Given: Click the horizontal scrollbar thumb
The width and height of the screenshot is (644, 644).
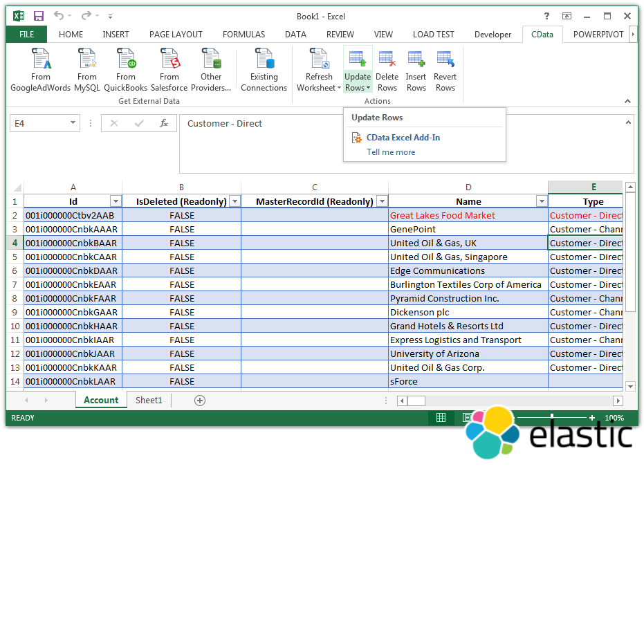Looking at the screenshot, I should point(416,401).
